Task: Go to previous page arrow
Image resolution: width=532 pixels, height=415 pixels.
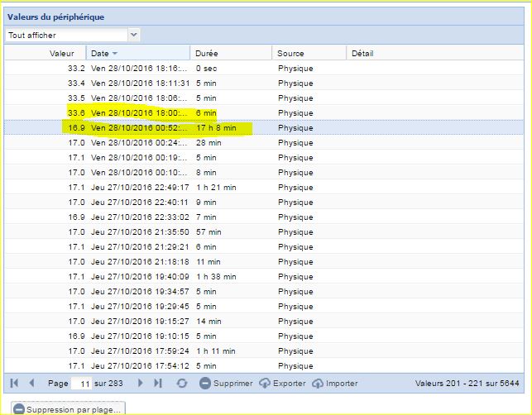Action: tap(31, 384)
